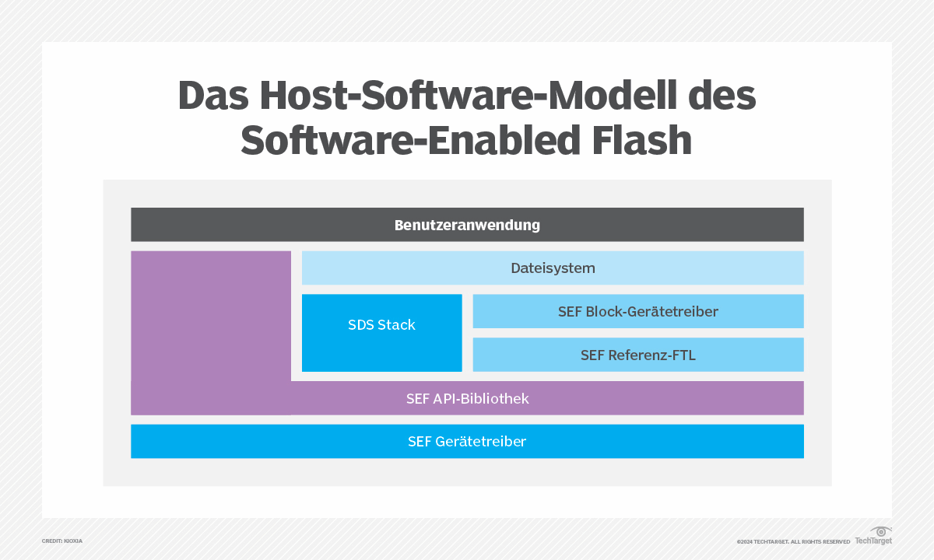Click the SEF Block-Gerätetreiber layer
This screenshot has width=934, height=560.
tap(637, 312)
